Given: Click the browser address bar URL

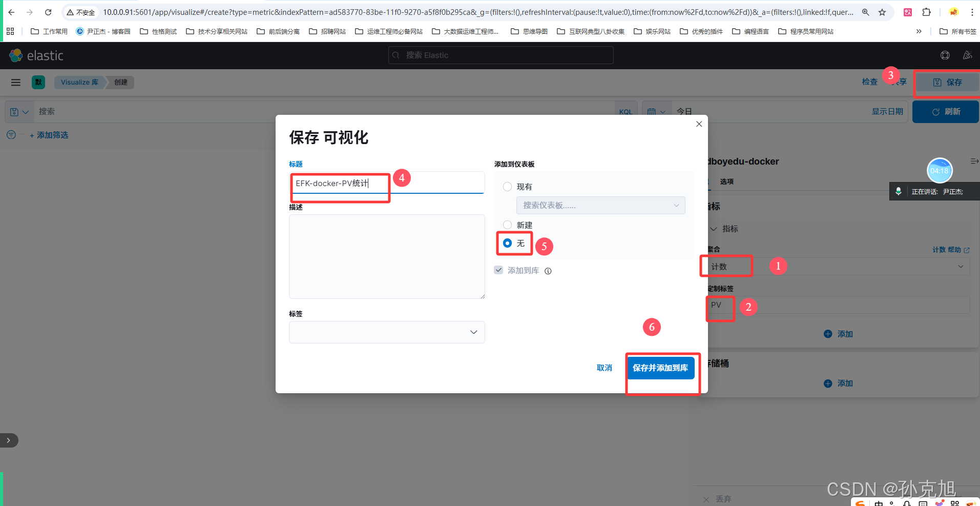Looking at the screenshot, I should coord(477,12).
